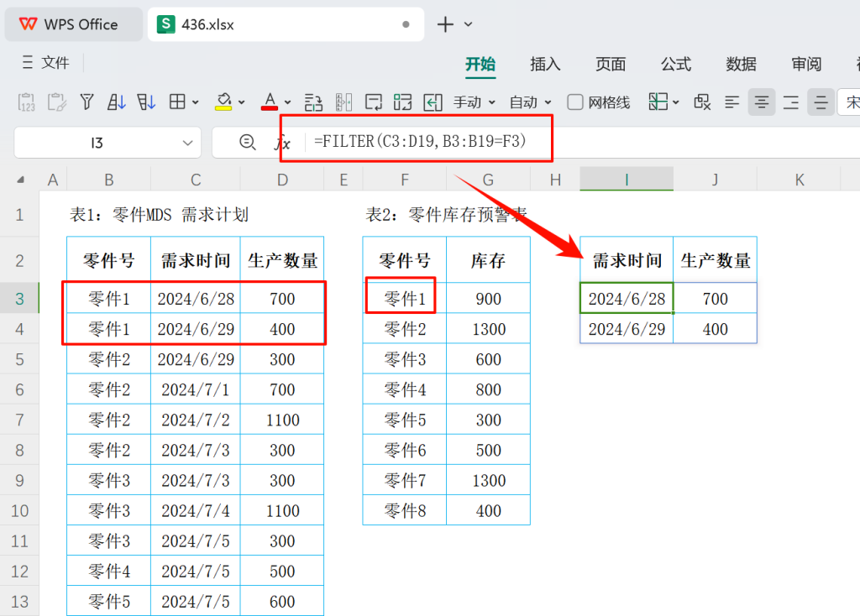
Task: Select cell G4 showing 1300
Action: (488, 329)
